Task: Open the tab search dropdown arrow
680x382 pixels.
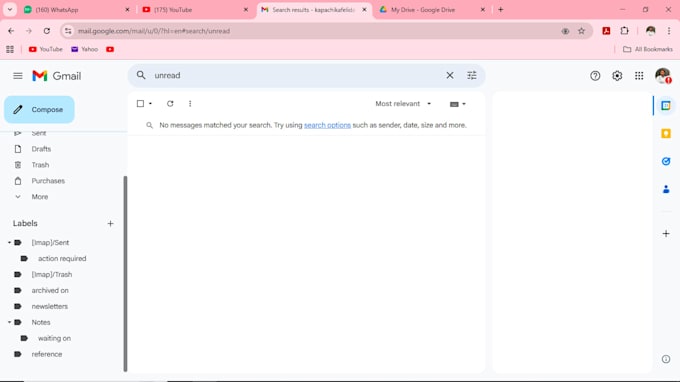Action: (x=10, y=10)
